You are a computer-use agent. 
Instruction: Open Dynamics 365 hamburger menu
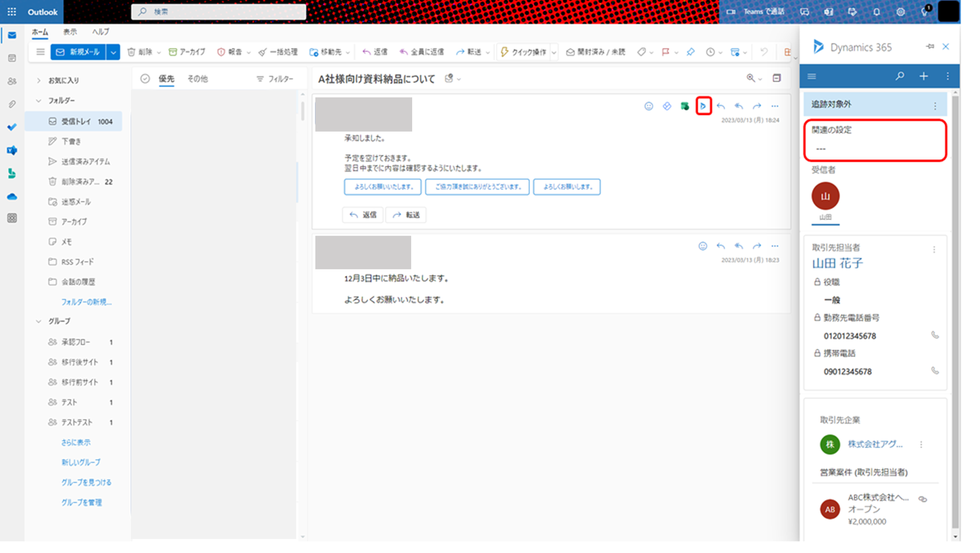point(812,76)
